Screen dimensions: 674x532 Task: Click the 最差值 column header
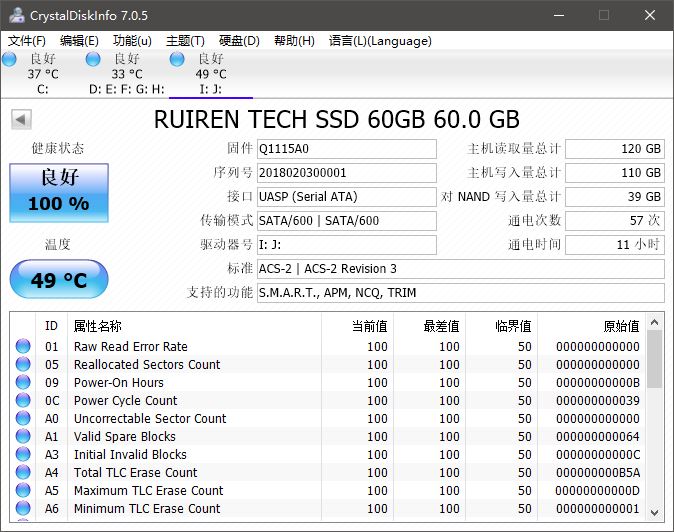429,326
